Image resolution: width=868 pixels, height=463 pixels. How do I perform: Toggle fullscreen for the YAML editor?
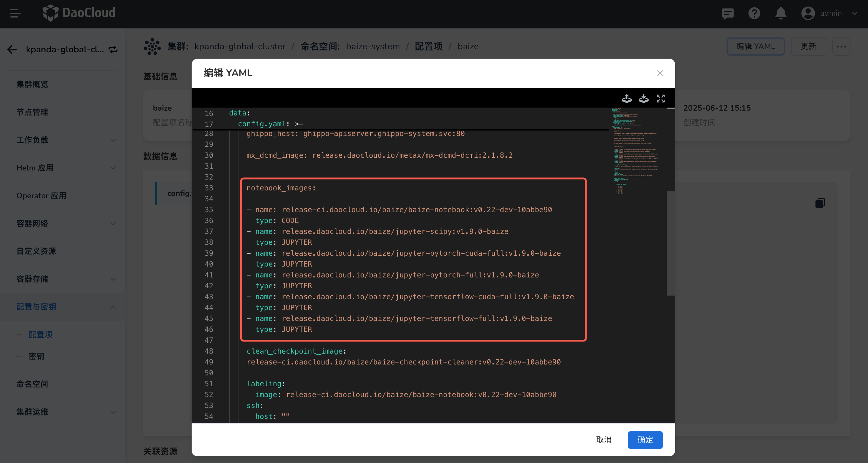point(660,99)
